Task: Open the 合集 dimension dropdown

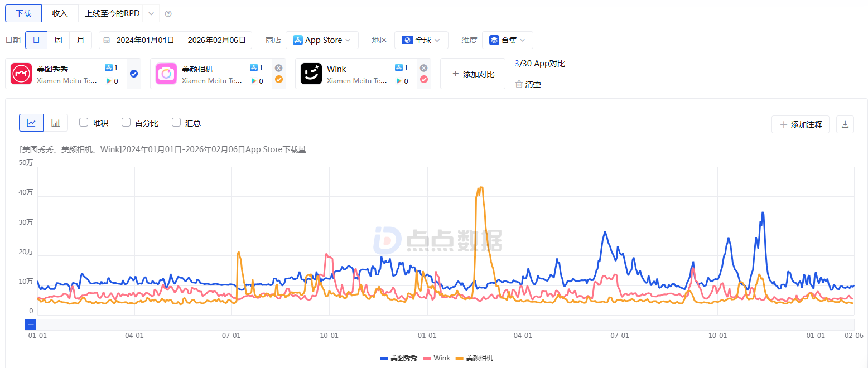Action: pyautogui.click(x=507, y=40)
